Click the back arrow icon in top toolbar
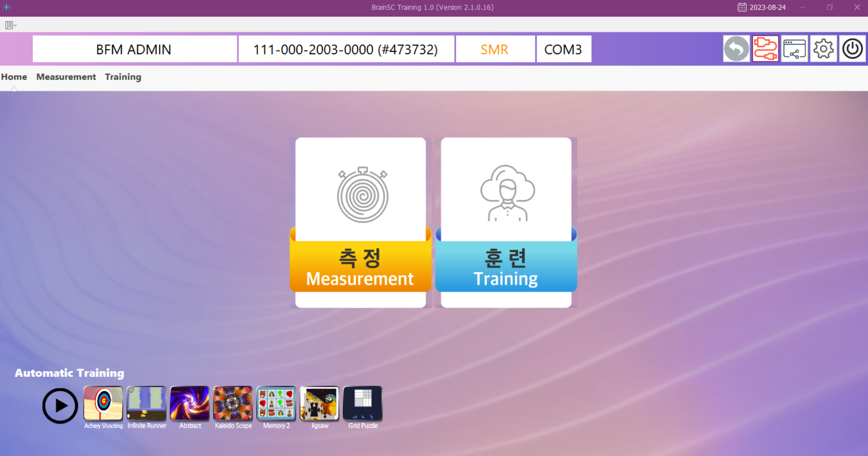Screen dimensions: 868x456 tap(736, 49)
